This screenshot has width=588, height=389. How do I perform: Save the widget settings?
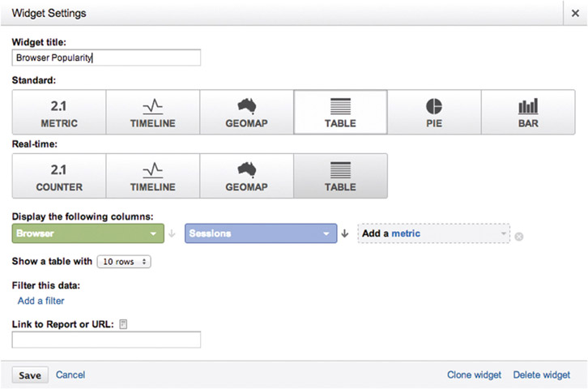coord(31,374)
